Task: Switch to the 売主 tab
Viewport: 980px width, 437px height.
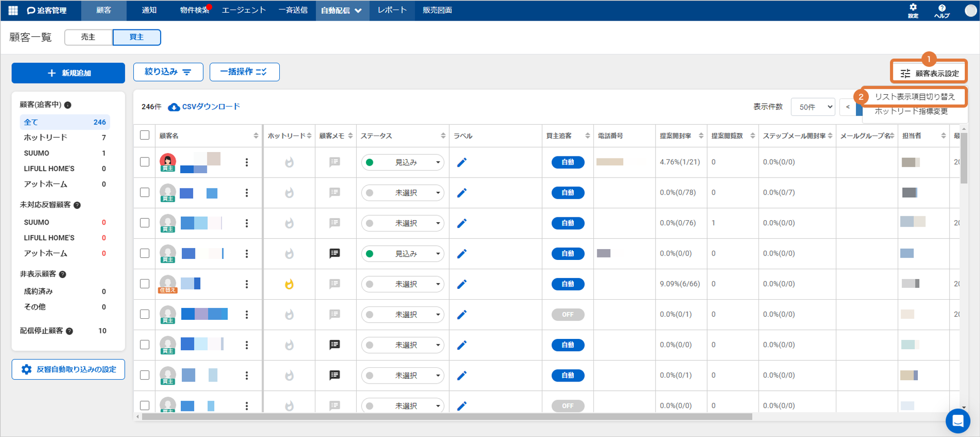Action: coord(88,37)
